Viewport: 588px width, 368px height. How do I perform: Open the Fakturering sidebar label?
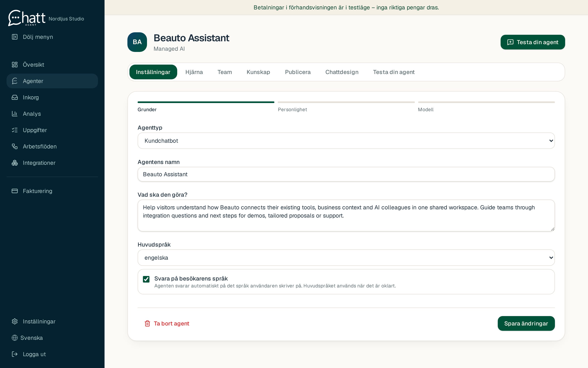click(x=37, y=191)
